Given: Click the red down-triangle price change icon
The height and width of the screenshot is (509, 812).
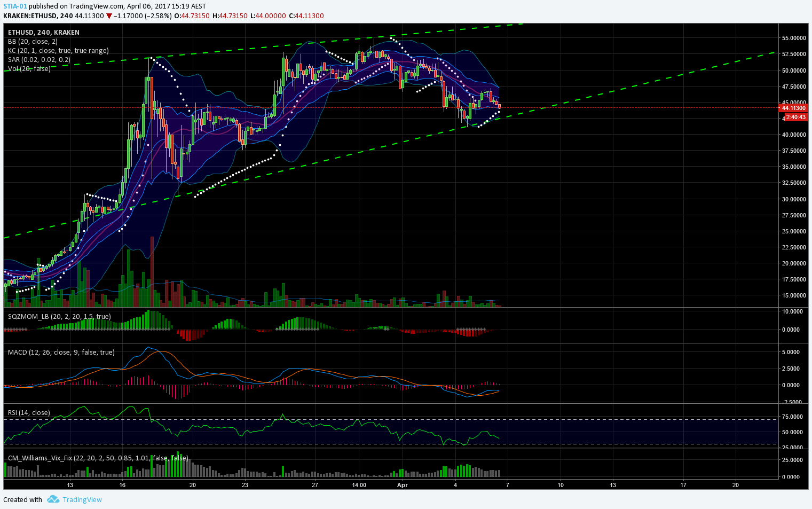Looking at the screenshot, I should [x=109, y=16].
